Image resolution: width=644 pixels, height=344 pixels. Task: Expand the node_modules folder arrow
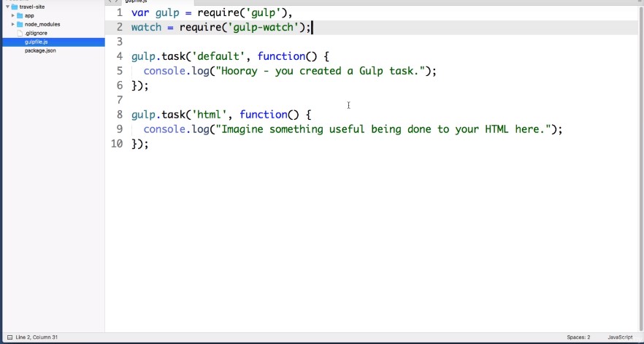coord(12,24)
